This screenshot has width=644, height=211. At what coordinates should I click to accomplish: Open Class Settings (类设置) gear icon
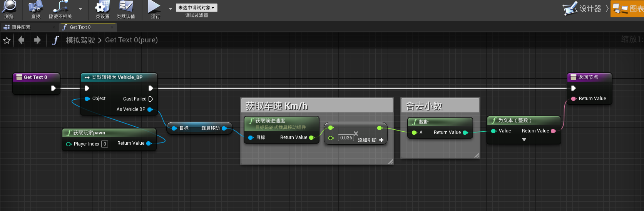pyautogui.click(x=102, y=6)
